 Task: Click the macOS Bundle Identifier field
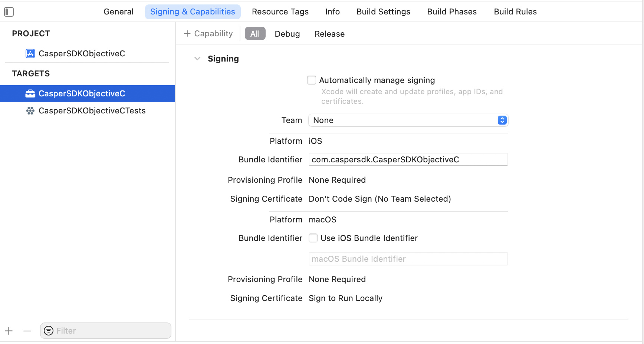coord(408,259)
